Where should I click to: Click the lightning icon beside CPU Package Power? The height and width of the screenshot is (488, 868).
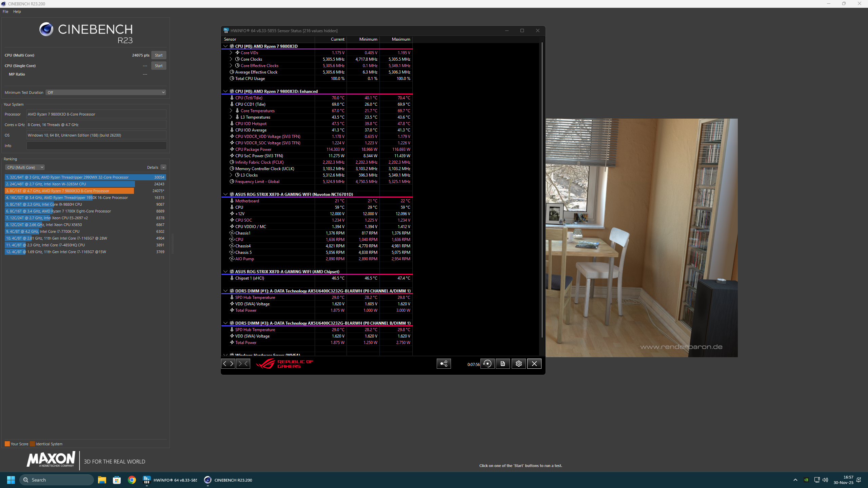click(x=232, y=149)
